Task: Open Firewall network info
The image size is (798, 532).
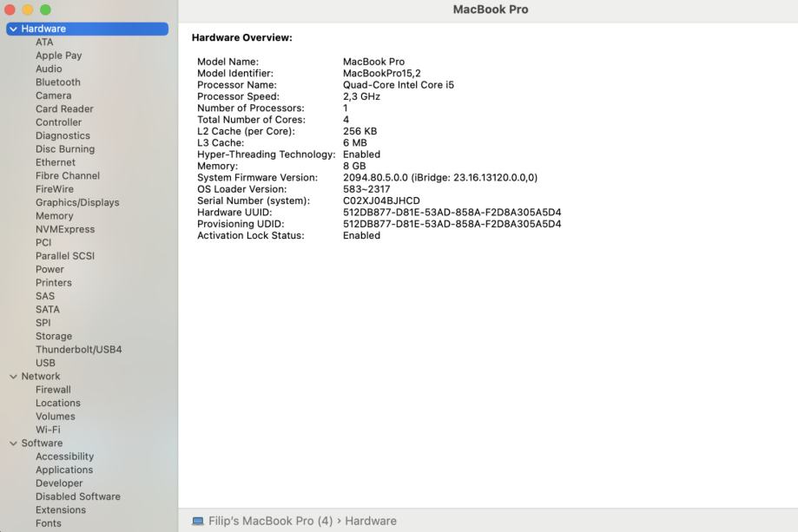Action: [x=53, y=390]
